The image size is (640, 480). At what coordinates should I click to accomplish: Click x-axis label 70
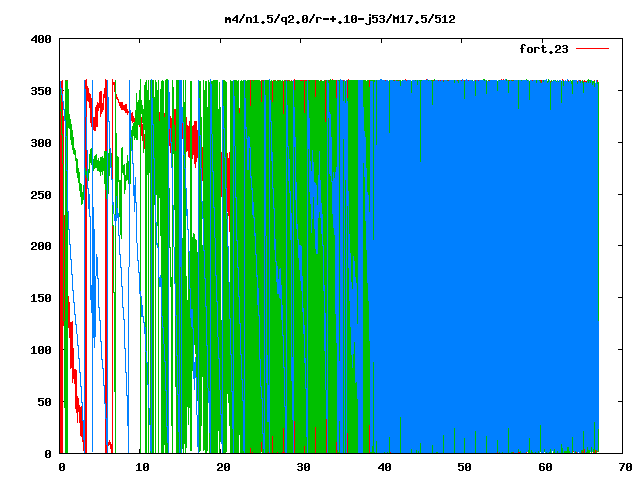click(x=625, y=467)
